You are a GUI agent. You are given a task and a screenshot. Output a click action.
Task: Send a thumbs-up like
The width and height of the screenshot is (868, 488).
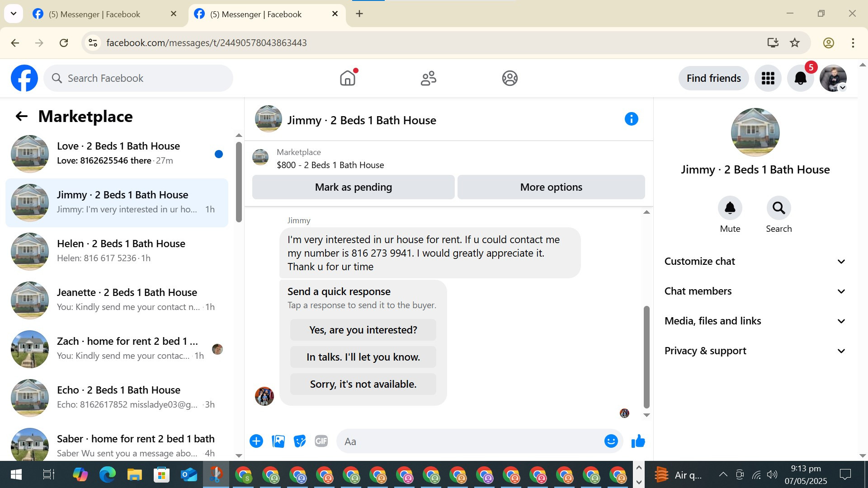point(638,441)
